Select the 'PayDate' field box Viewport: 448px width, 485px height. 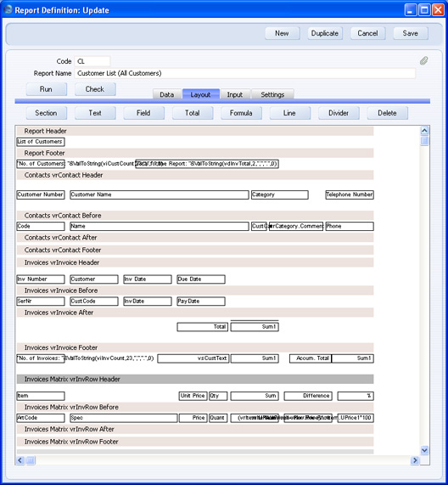pyautogui.click(x=201, y=301)
